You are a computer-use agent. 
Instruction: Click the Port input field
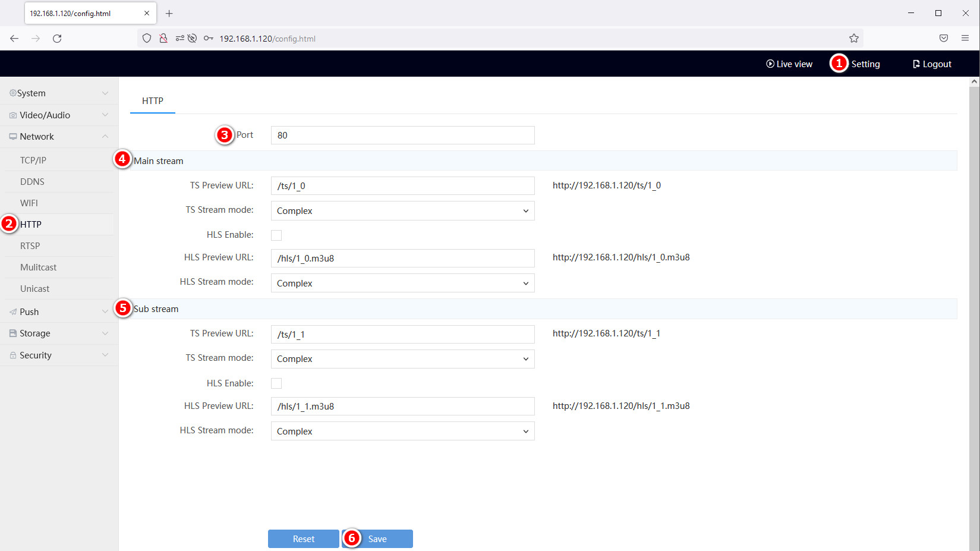[402, 136]
